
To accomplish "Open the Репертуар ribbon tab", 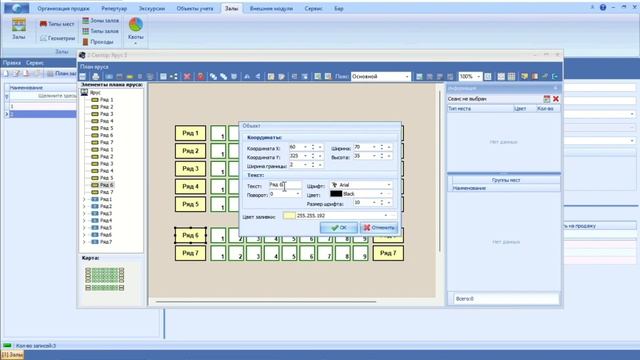I will [x=114, y=8].
